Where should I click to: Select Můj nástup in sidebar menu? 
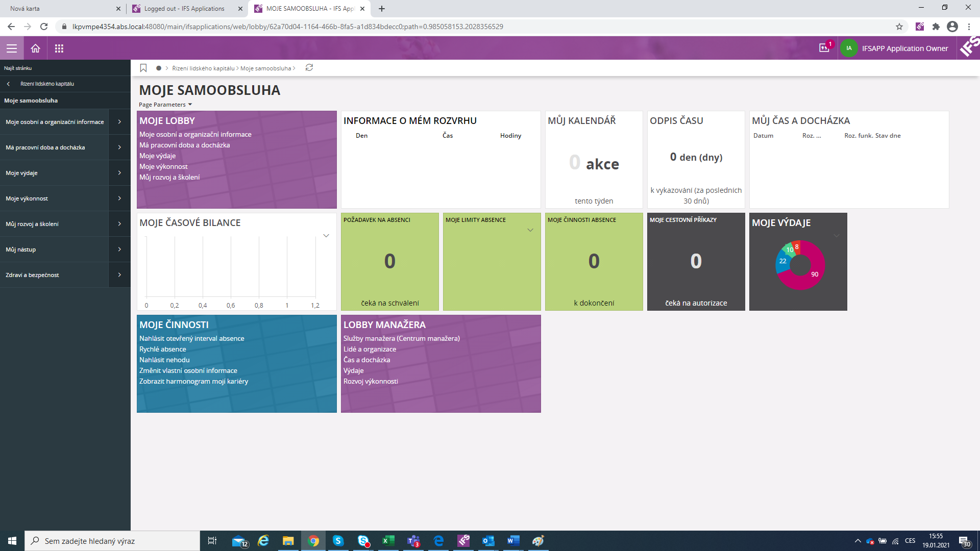(21, 249)
